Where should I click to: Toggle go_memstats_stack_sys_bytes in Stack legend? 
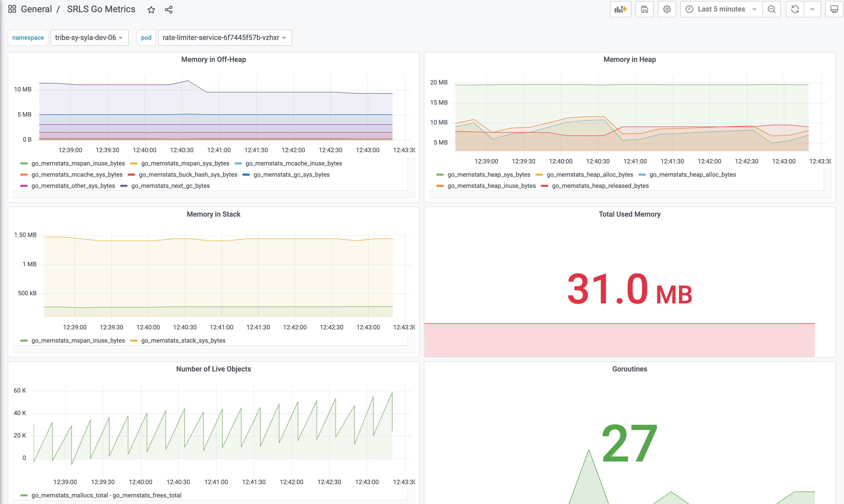click(183, 340)
